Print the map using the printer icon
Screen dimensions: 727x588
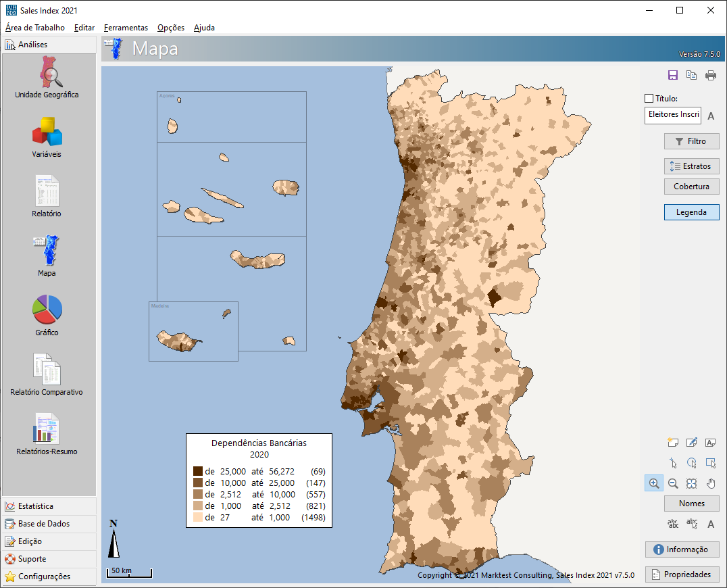pos(710,76)
